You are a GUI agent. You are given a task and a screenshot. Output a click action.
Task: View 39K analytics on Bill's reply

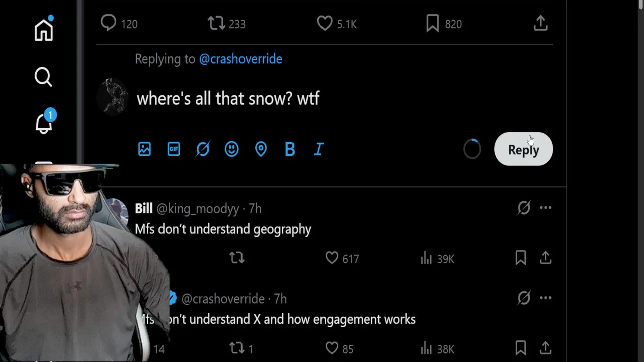[437, 259]
